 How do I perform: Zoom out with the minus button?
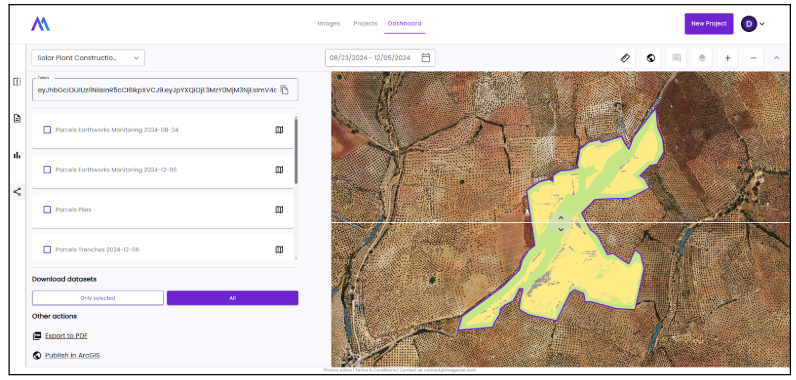pyautogui.click(x=753, y=58)
